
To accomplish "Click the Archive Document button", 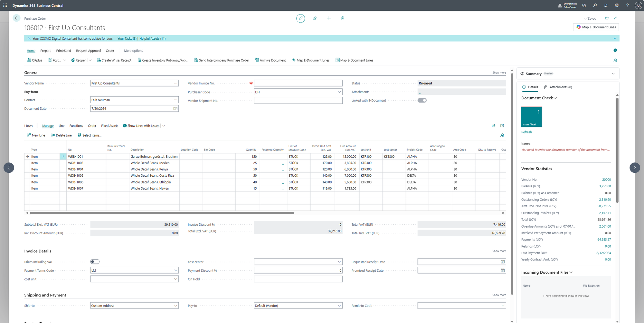I will tap(270, 60).
